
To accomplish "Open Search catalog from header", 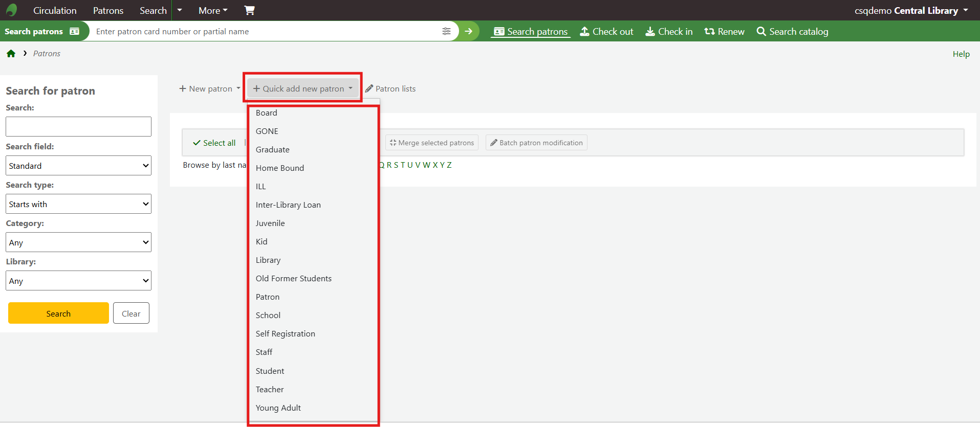I will pyautogui.click(x=792, y=32).
